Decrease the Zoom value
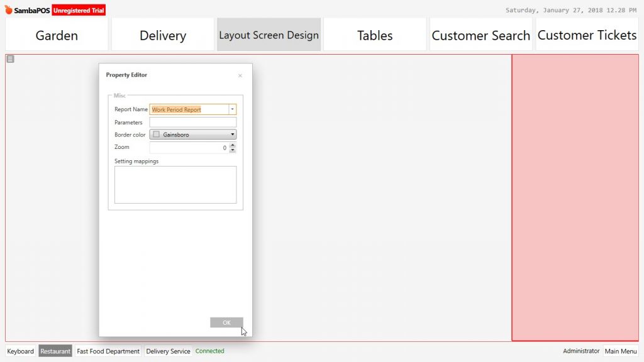Screen dimensions: 644x362 tap(233, 150)
